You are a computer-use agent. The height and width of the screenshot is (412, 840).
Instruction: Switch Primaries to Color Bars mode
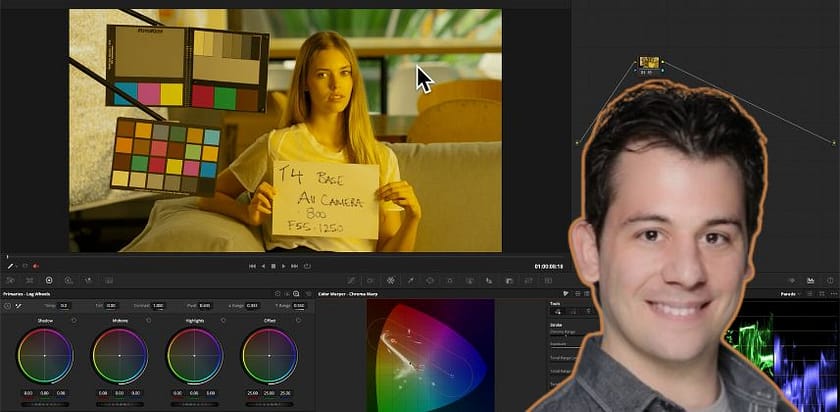287,294
